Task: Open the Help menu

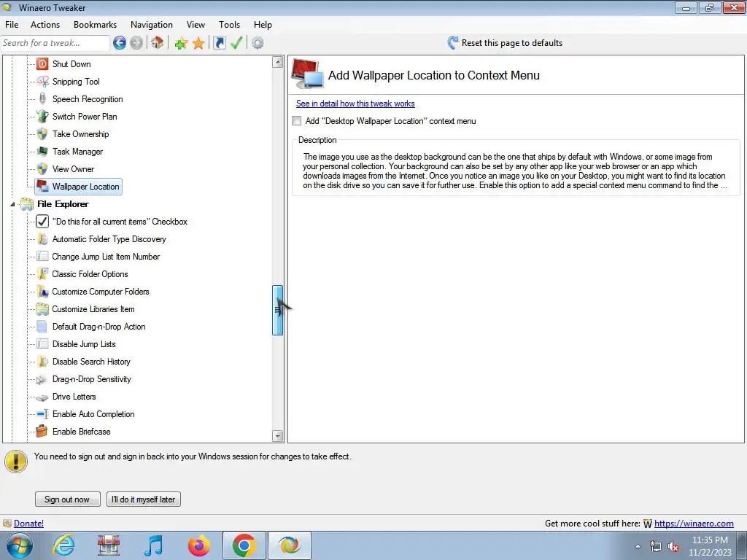Action: point(263,25)
